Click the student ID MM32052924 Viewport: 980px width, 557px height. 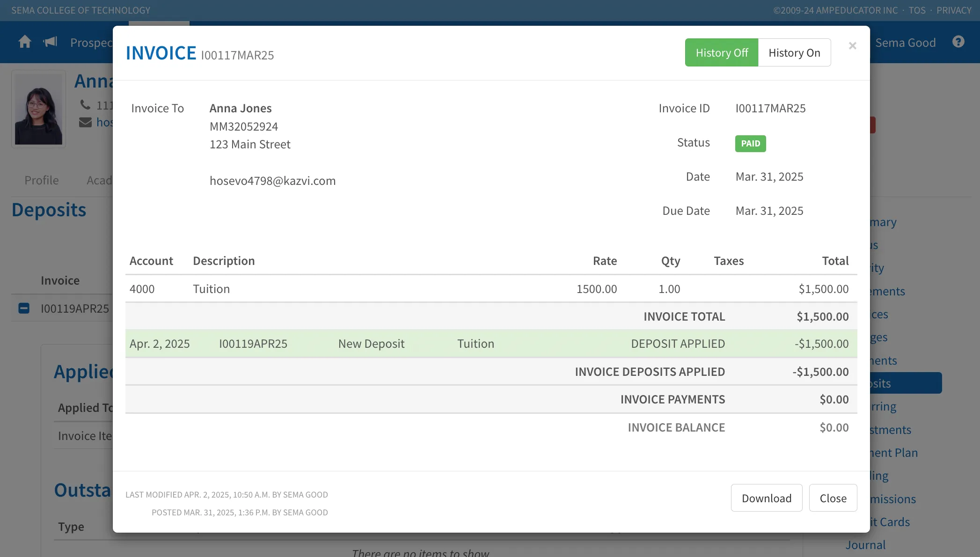pos(243,126)
